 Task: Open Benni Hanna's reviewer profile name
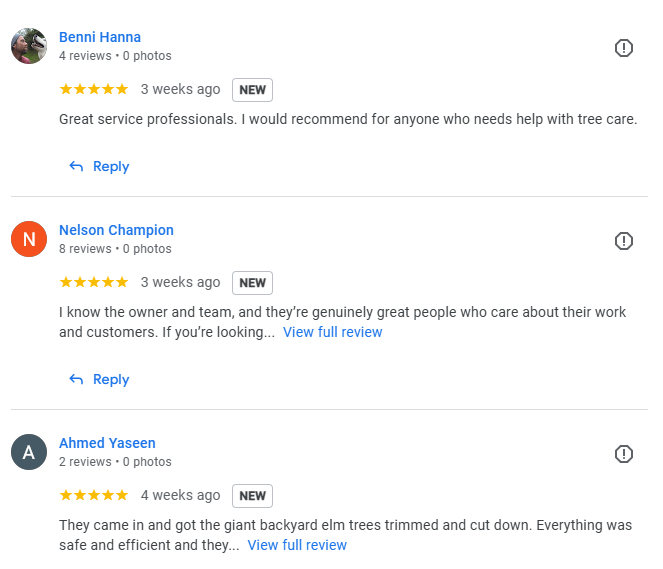coord(100,37)
